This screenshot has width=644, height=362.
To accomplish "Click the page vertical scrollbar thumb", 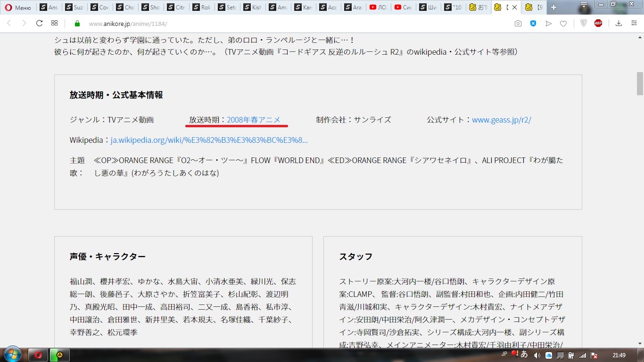I will [640, 83].
